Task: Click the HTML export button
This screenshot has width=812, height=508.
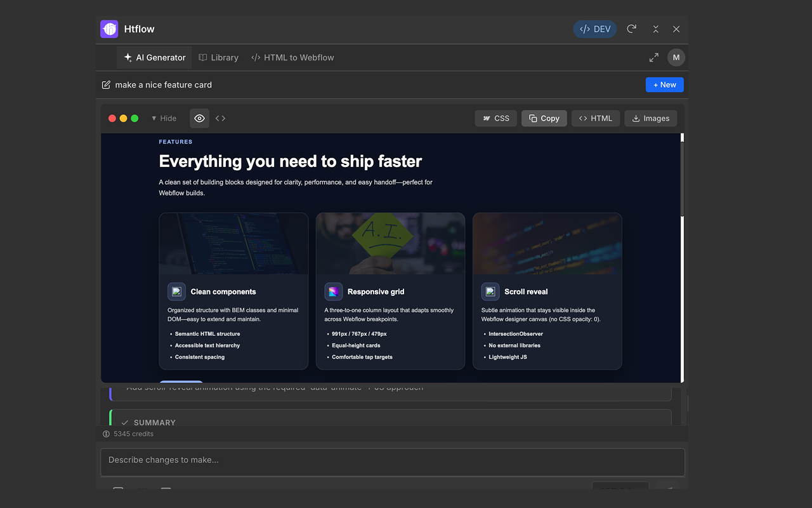Action: pyautogui.click(x=596, y=118)
